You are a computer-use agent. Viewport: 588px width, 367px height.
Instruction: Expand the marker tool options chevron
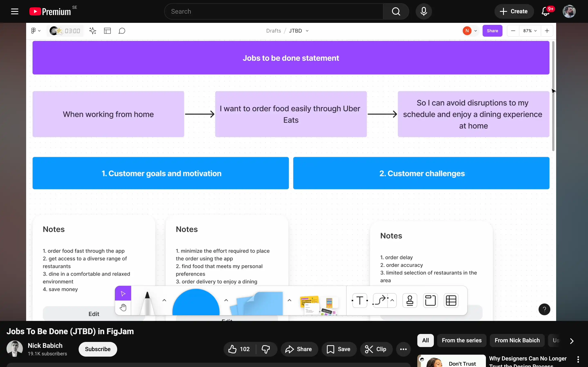(164, 300)
